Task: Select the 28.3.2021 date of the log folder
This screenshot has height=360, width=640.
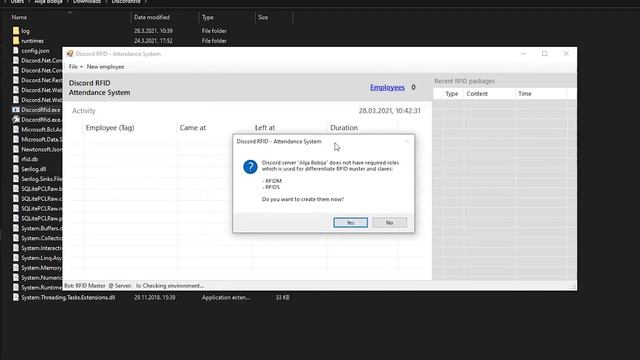Action: [x=153, y=31]
